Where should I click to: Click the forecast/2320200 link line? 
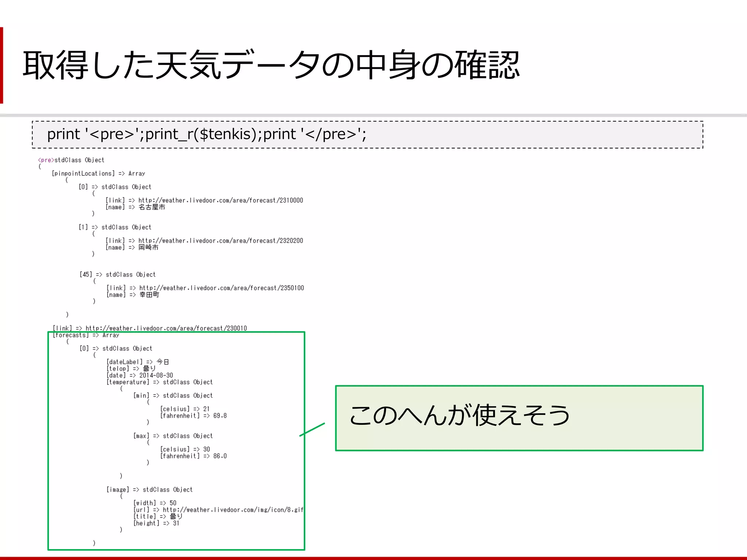tap(204, 241)
